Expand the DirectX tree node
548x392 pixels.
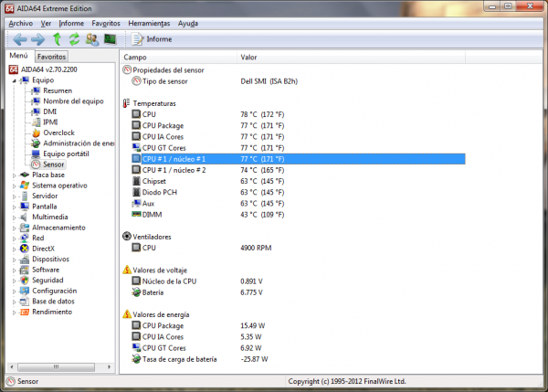point(14,249)
